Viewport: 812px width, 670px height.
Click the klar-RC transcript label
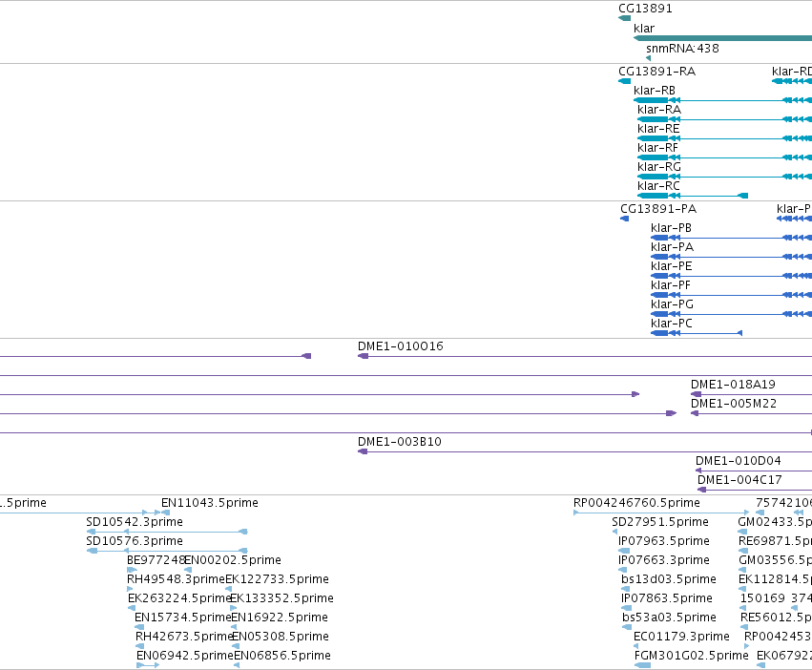658,186
